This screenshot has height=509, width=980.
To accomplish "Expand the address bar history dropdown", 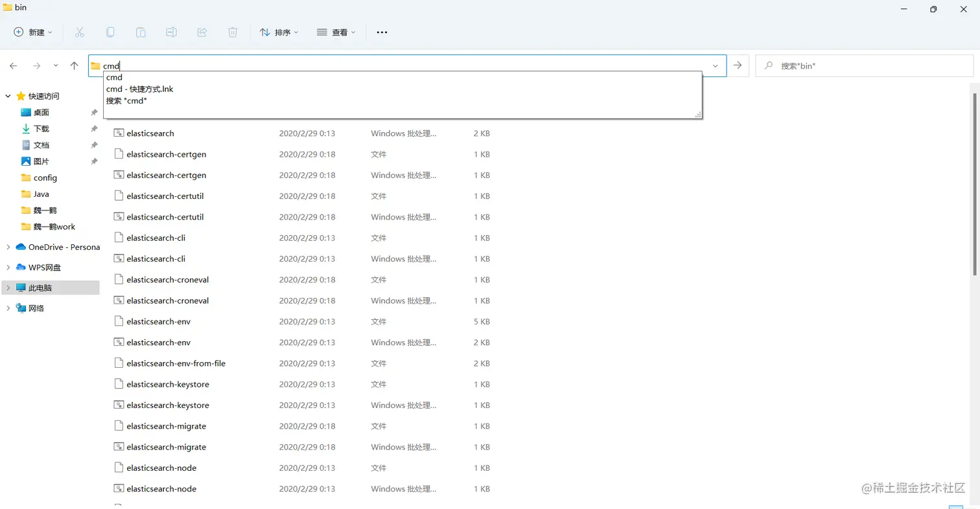I will 716,65.
